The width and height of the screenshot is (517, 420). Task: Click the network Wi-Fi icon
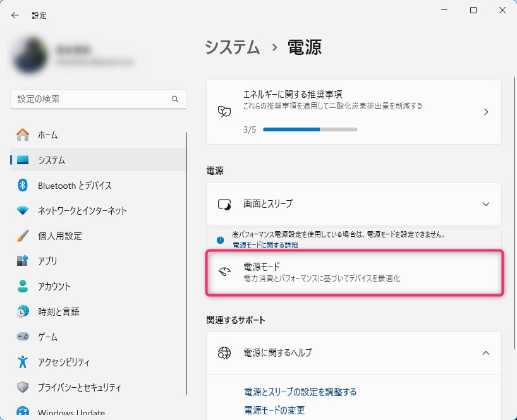[x=23, y=210]
